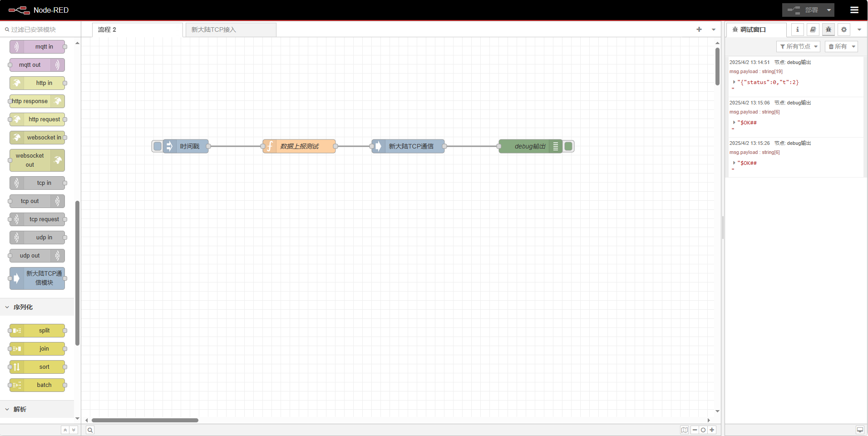
Task: Select the tcp in palette node
Action: click(37, 183)
